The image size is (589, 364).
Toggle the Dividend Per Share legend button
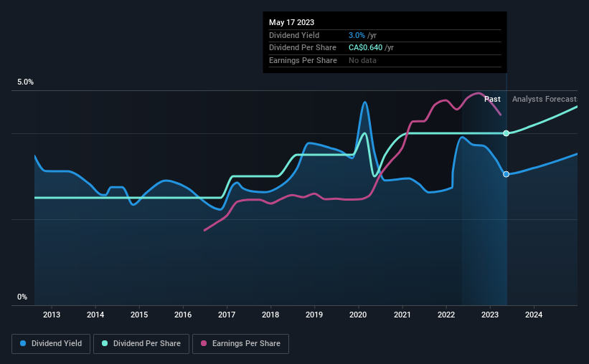click(141, 344)
